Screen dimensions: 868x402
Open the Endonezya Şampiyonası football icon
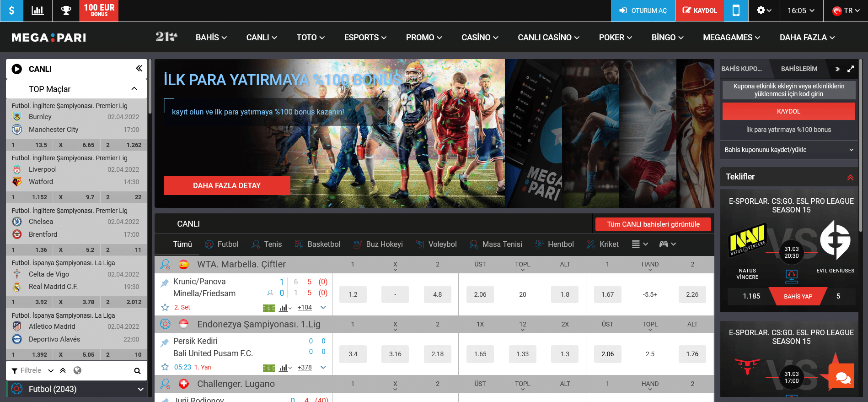click(x=165, y=324)
